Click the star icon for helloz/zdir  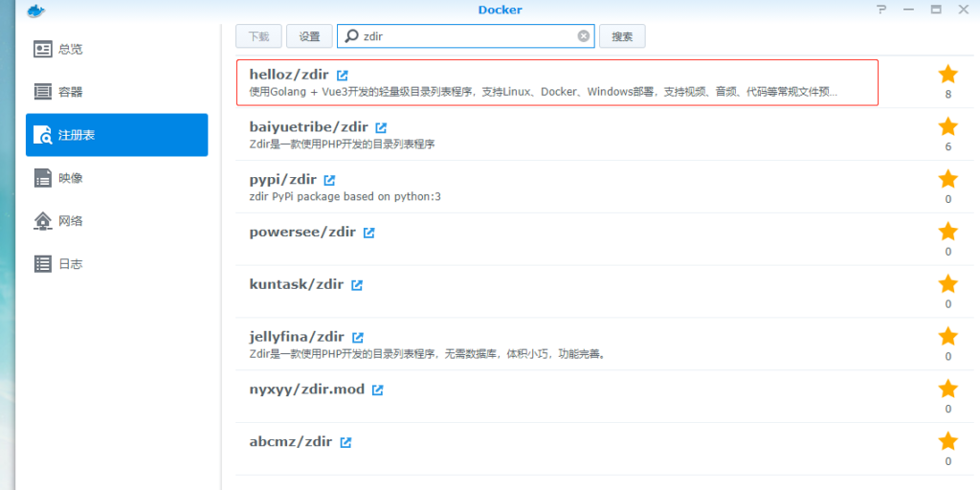coord(948,75)
